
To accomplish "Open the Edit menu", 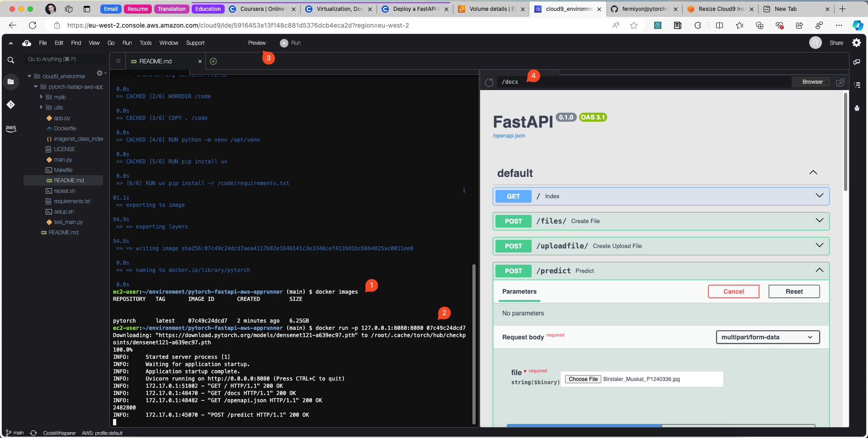I will tap(59, 43).
